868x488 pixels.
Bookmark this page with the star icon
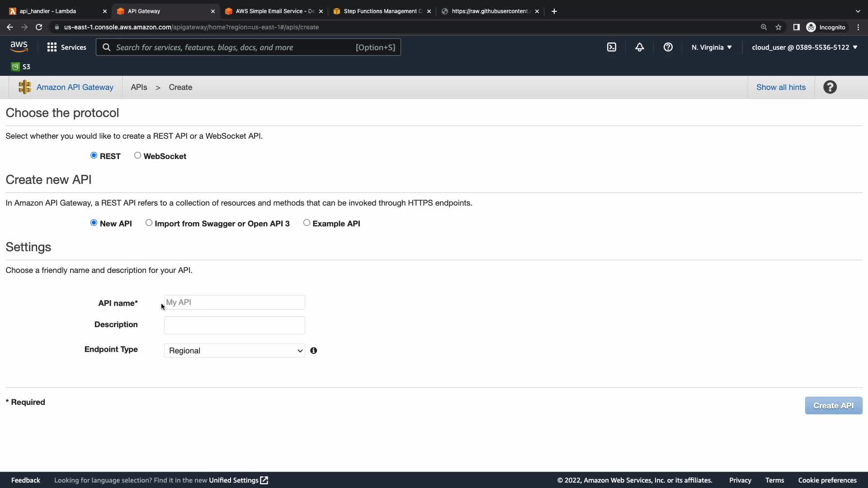click(x=778, y=27)
